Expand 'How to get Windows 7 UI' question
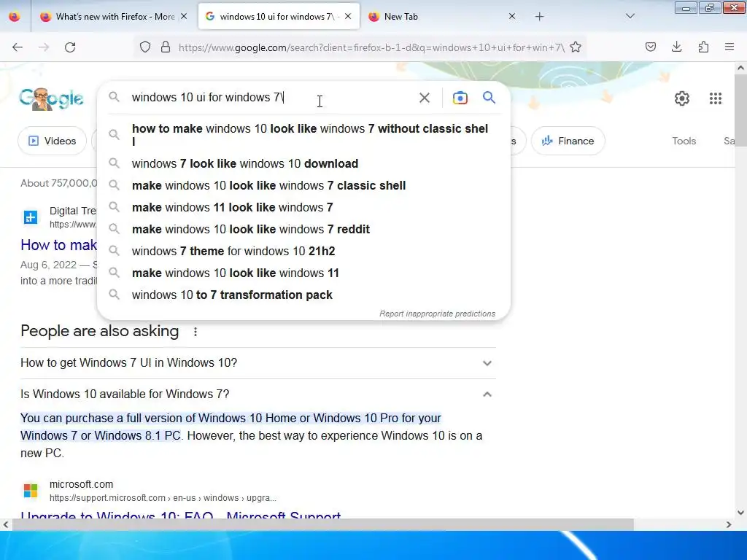747x560 pixels. pyautogui.click(x=258, y=363)
